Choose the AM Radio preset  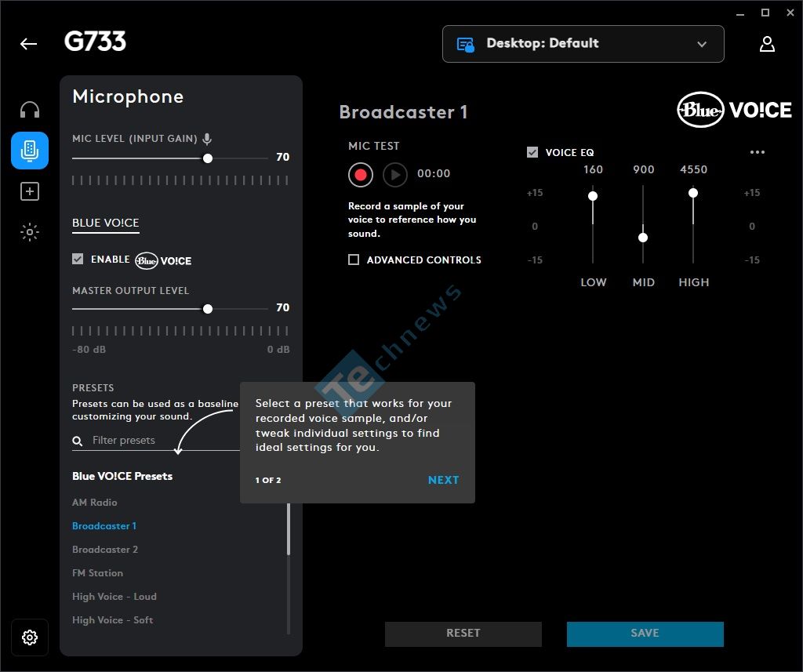tap(95, 503)
